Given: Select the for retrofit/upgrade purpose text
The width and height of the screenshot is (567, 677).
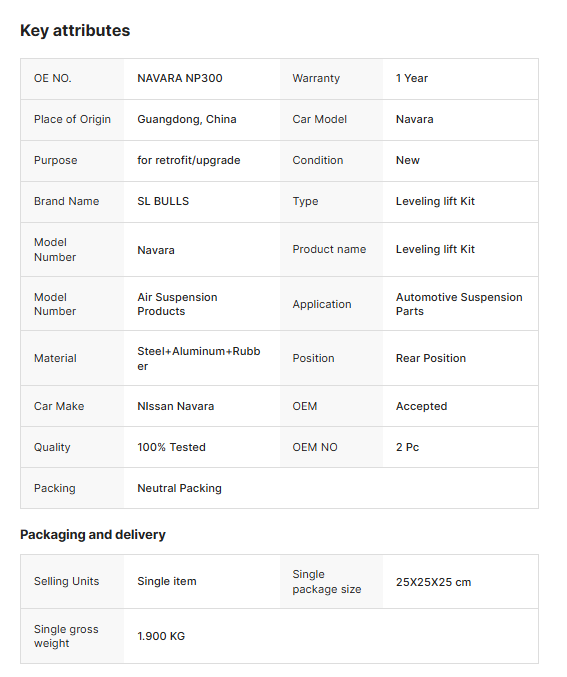Looking at the screenshot, I should point(188,160).
